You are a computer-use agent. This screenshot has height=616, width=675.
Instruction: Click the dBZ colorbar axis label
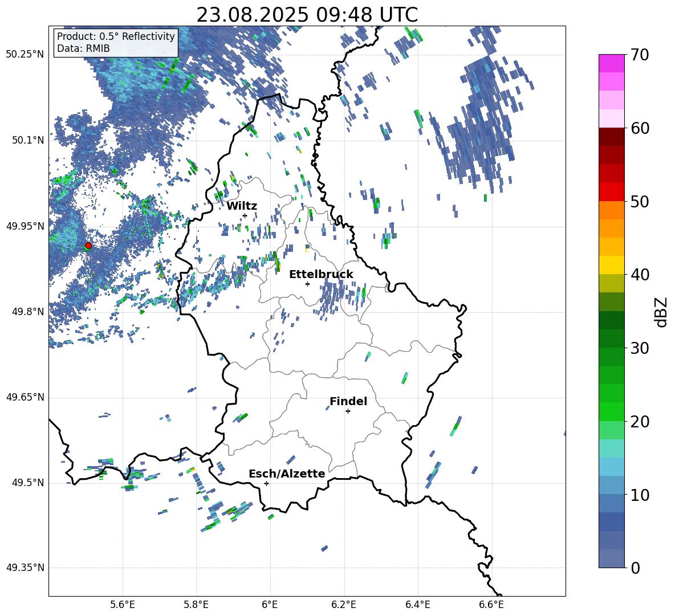(x=661, y=312)
